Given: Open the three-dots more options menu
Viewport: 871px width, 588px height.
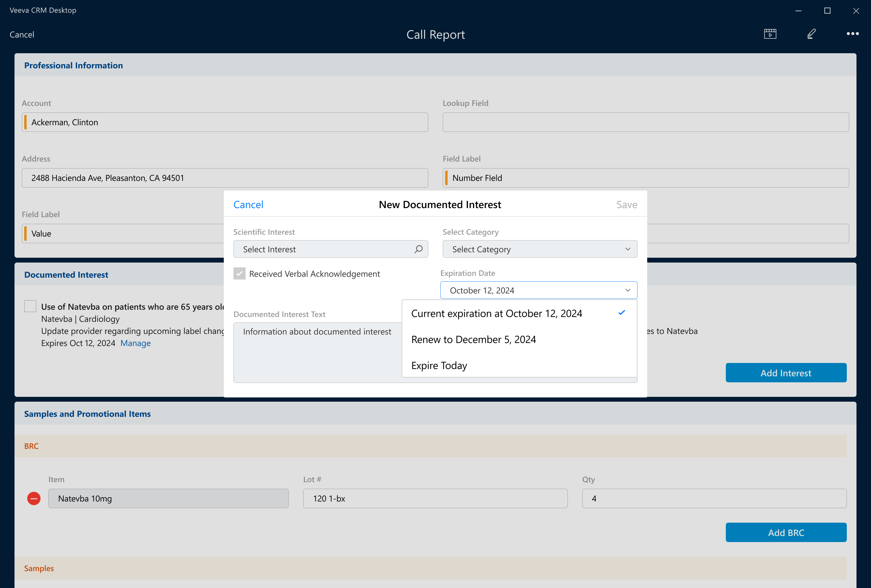Looking at the screenshot, I should point(852,34).
